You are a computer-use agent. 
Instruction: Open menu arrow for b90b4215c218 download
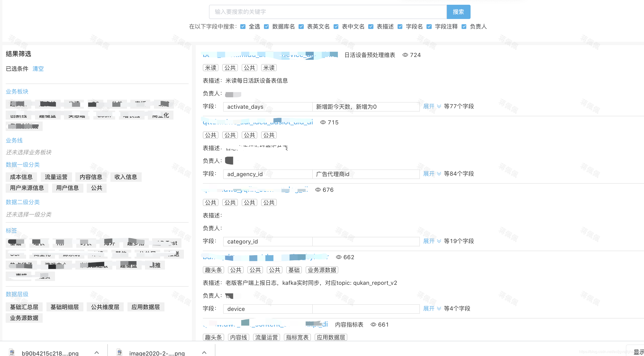point(97,352)
